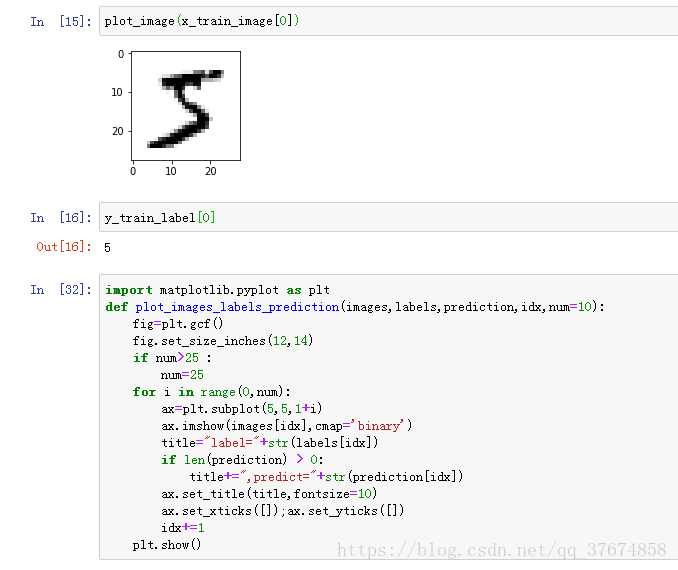Click the y_train_label[0] code cell
This screenshot has height=570, width=678.
click(x=389, y=217)
